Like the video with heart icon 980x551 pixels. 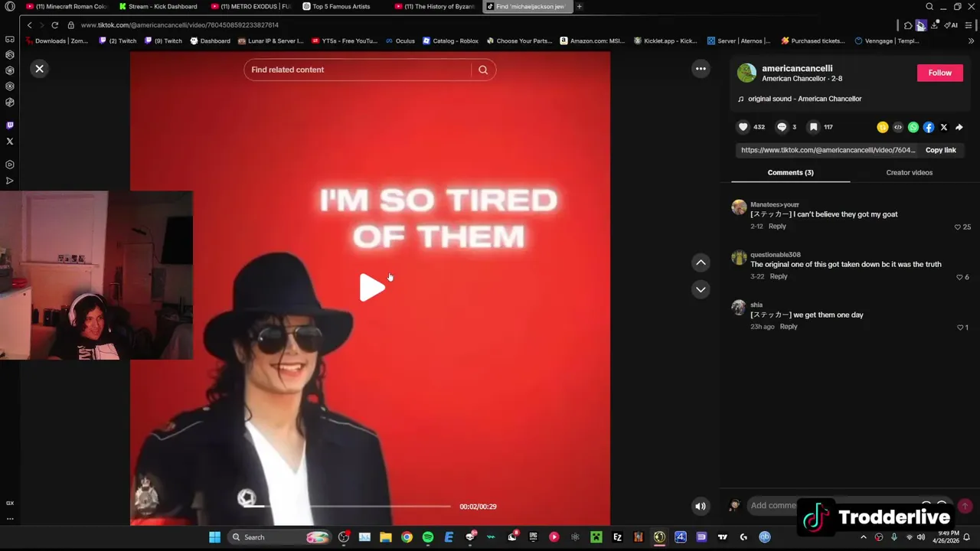pos(743,127)
